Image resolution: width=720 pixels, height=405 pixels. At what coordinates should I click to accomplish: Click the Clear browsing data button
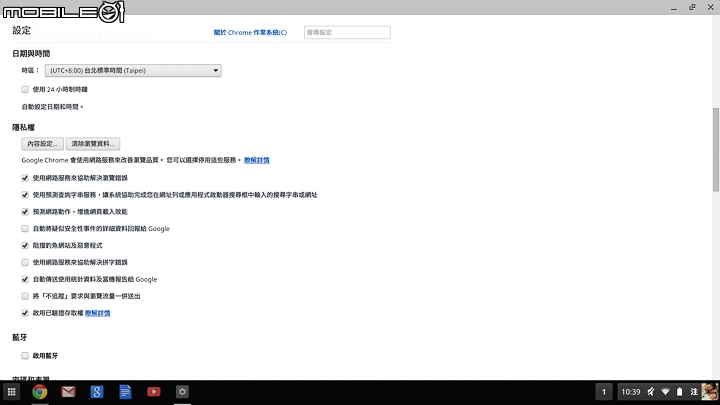93,144
